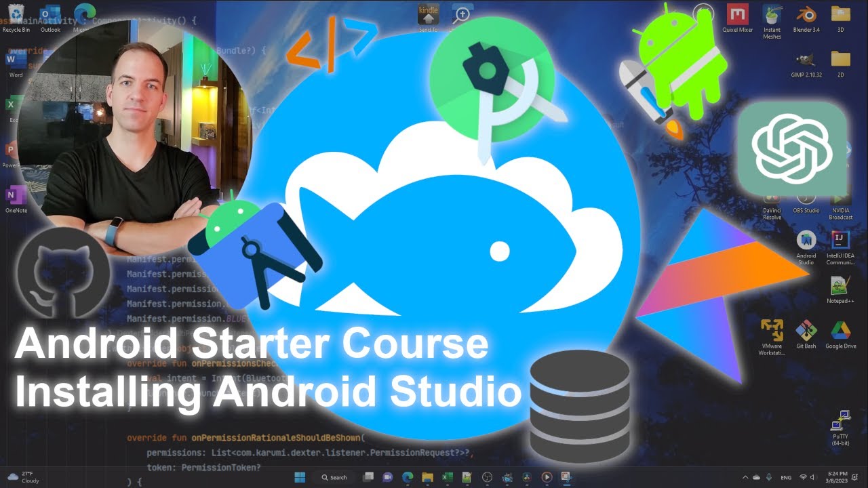
Task: Open the 2D folder on the desktop
Action: pyautogui.click(x=841, y=65)
